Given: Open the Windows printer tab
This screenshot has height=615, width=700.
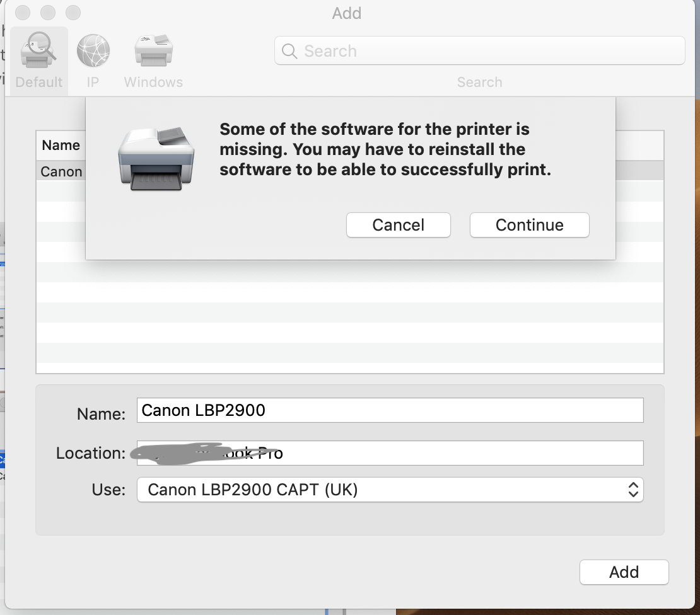Looking at the screenshot, I should [154, 50].
